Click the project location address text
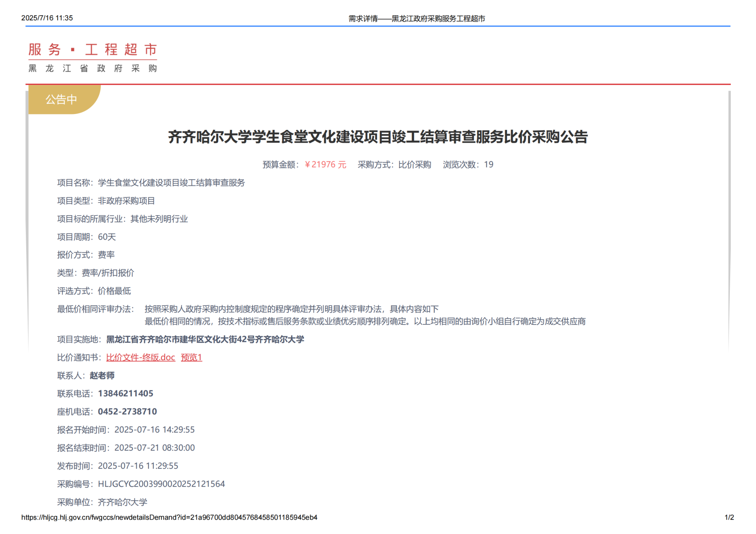756x534 pixels. pyautogui.click(x=205, y=339)
